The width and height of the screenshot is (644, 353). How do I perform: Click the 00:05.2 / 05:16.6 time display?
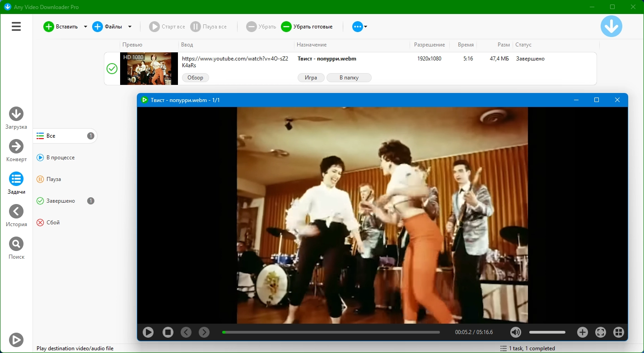coord(474,332)
